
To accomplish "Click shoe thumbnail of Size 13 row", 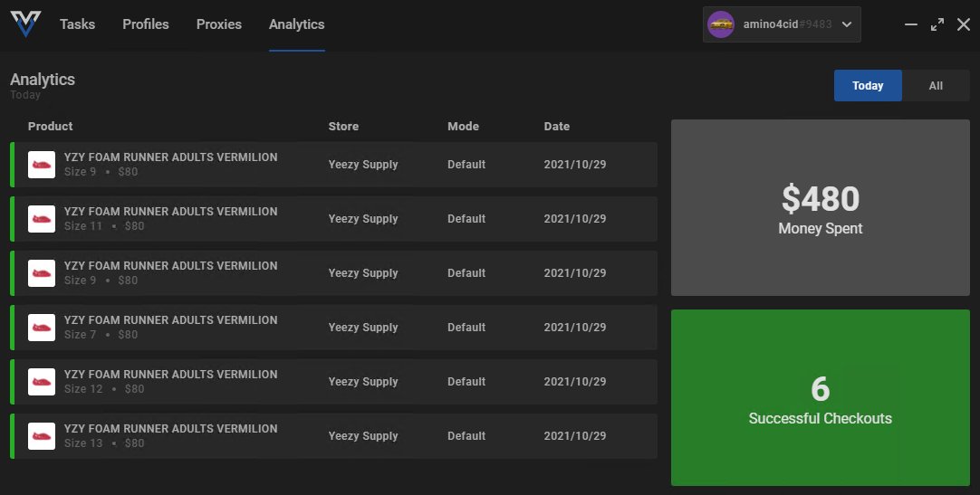I will [x=42, y=436].
